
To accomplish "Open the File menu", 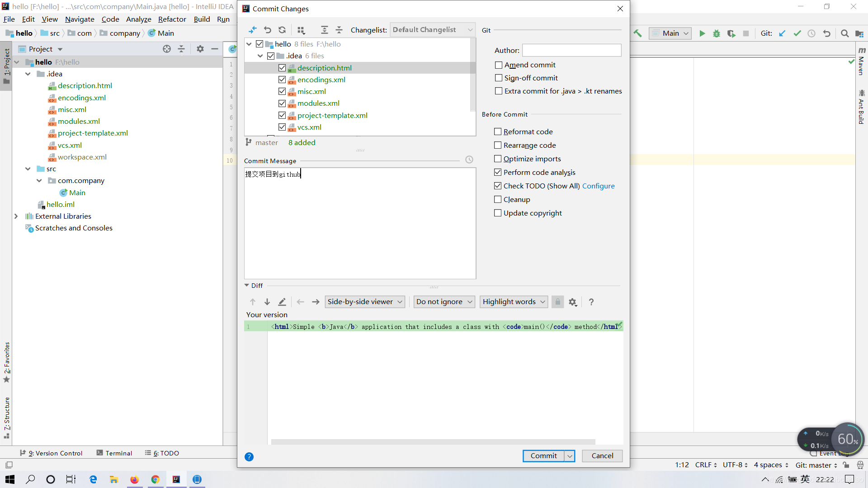I will 9,19.
